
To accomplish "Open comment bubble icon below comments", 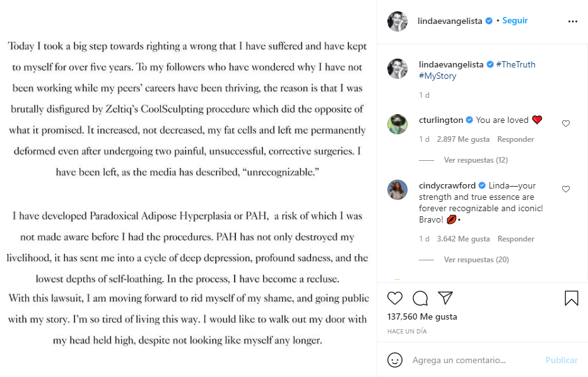I will [420, 298].
